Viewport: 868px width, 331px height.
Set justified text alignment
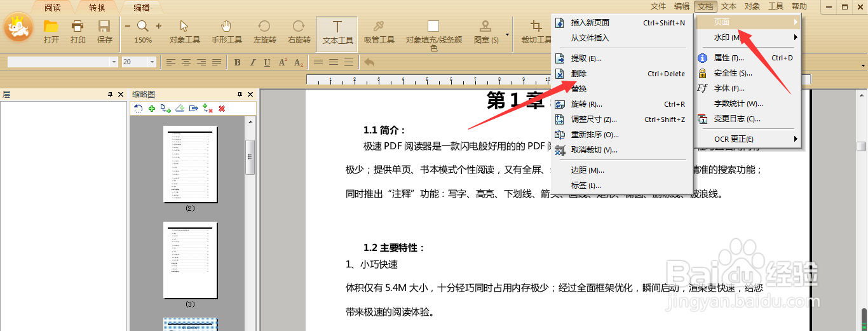[x=217, y=62]
